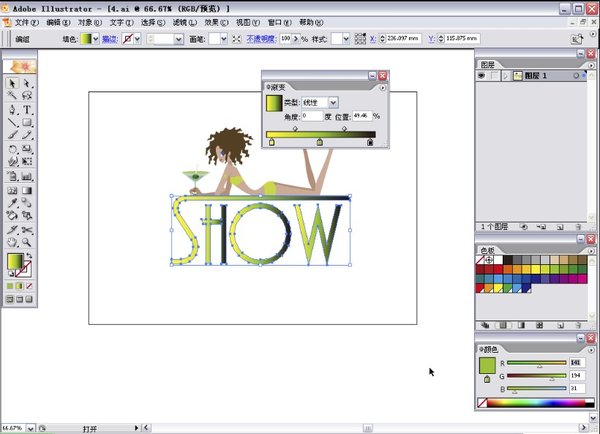Select the Mesh tool
Screen dimensions: 600x434
click(12, 190)
